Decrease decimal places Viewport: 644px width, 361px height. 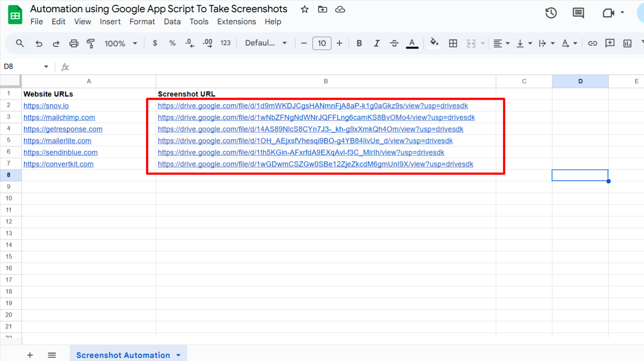(190, 43)
